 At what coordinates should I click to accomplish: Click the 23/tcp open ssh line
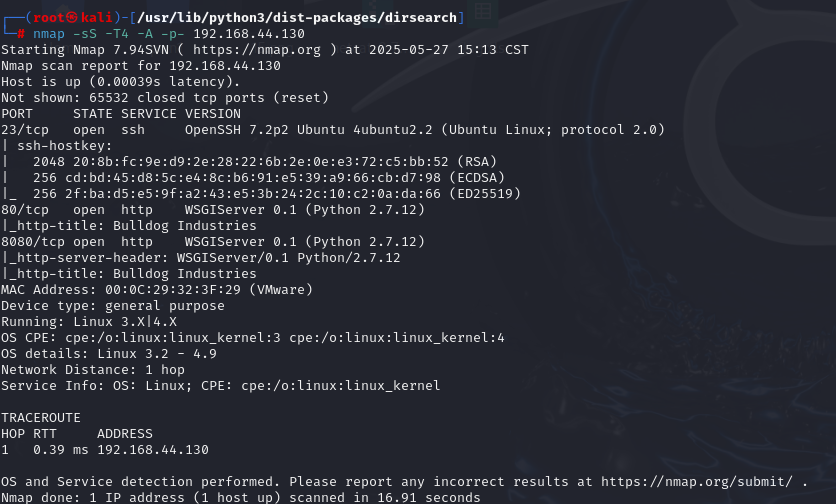tap(333, 130)
